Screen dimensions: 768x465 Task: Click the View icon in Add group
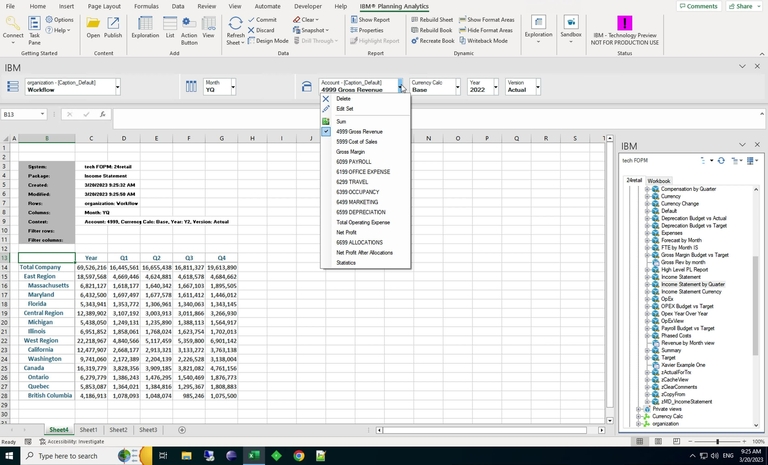[x=209, y=27]
